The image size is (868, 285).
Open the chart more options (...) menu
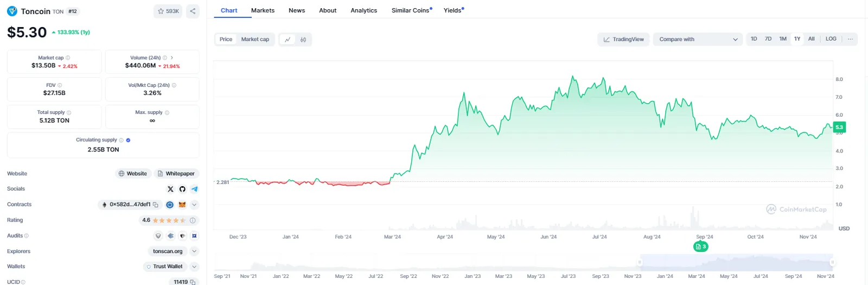(x=850, y=39)
